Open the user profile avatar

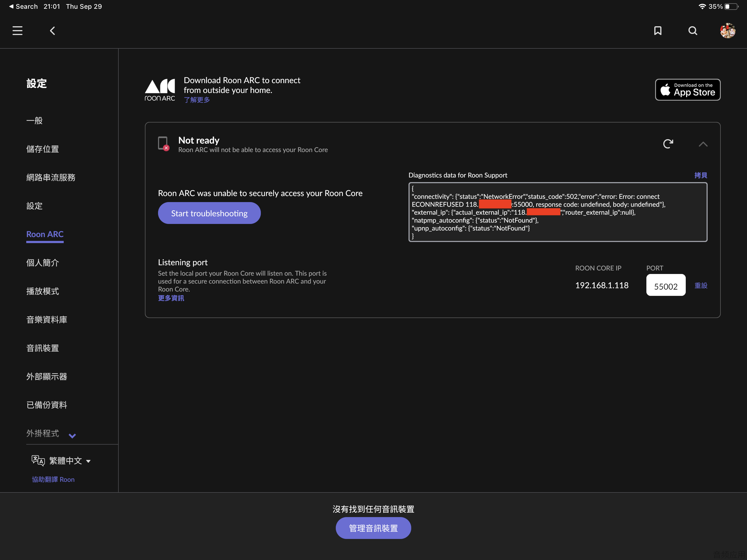(x=728, y=31)
